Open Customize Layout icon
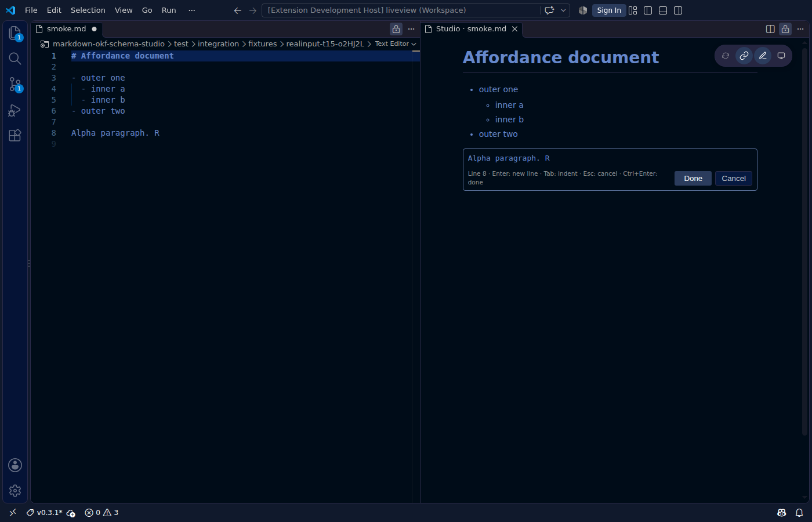This screenshot has width=812, height=522. tap(633, 10)
